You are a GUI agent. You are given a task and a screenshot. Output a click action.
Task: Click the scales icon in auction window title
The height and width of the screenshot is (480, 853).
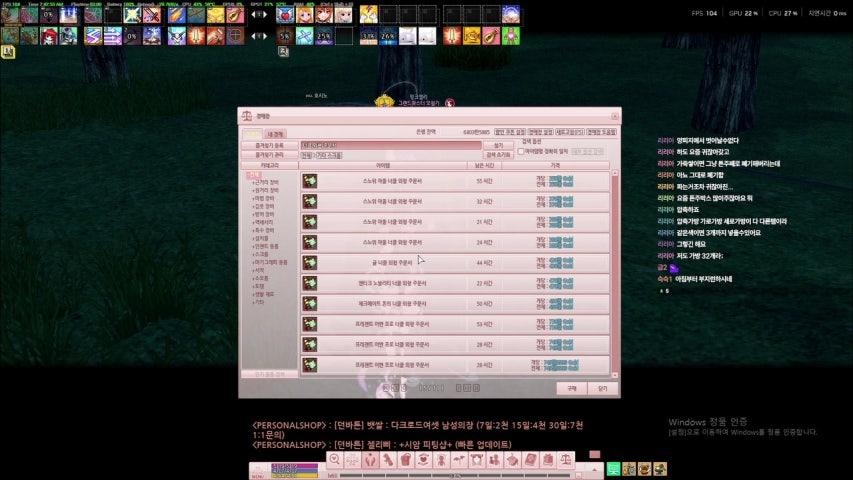pos(247,116)
